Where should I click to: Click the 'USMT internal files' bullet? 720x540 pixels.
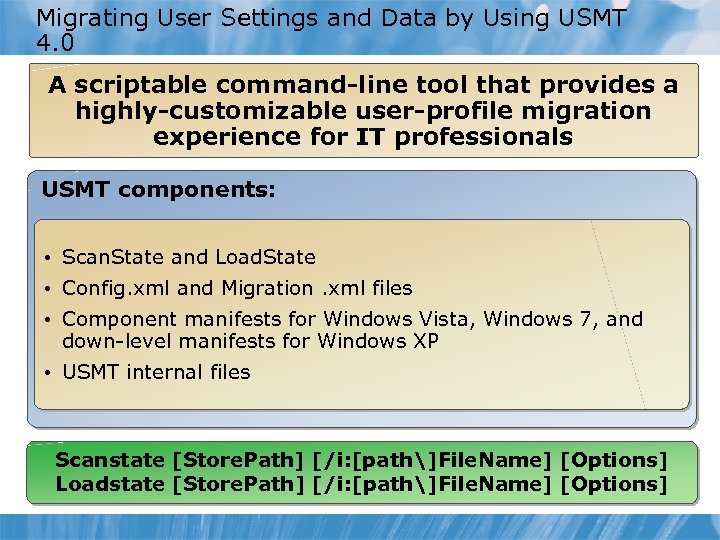tap(156, 372)
